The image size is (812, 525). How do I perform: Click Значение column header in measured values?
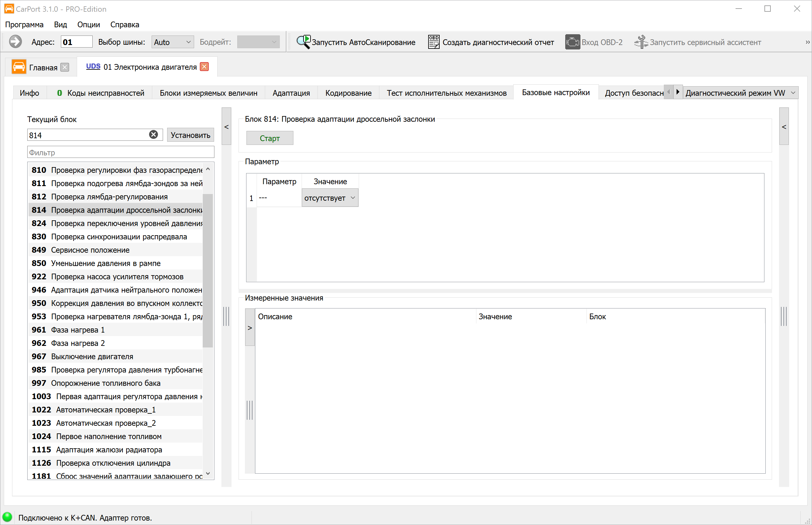click(531, 316)
